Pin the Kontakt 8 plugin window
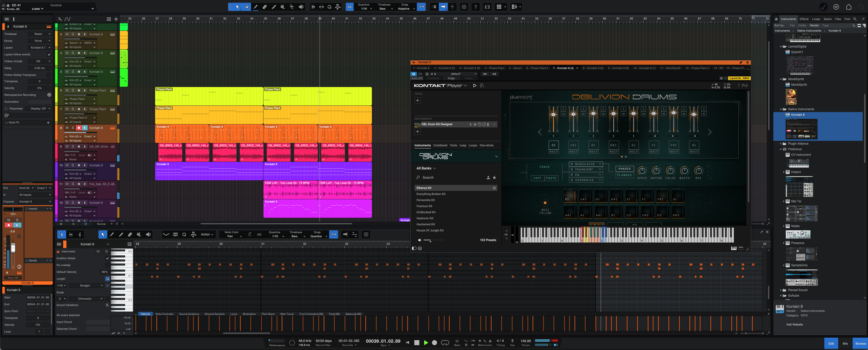Screen dimensions: 868x350 point(741,62)
